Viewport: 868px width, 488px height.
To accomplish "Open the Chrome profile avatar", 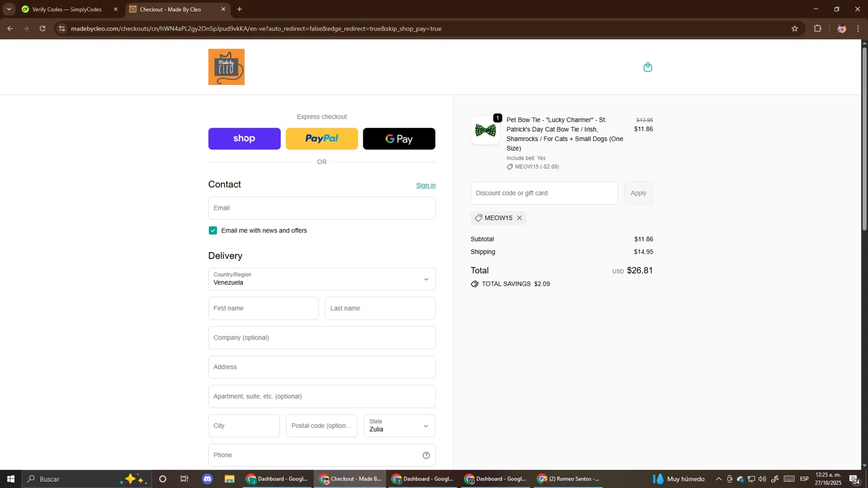I will pyautogui.click(x=841, y=28).
